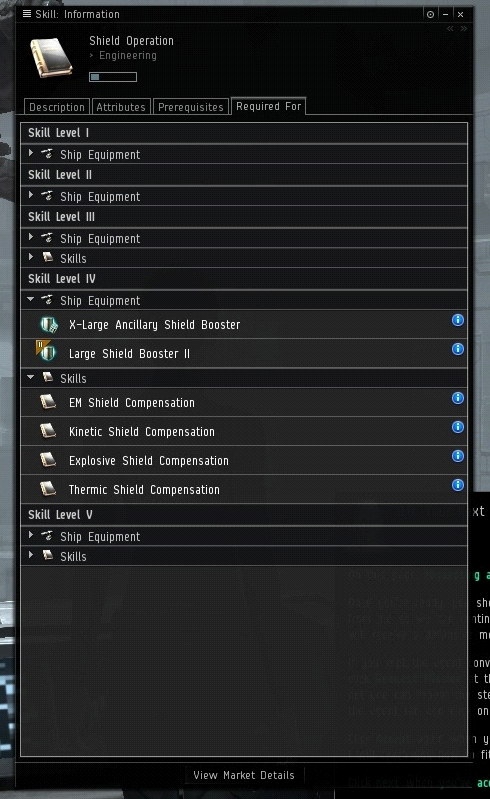Expand Ship Equipment under Skill Level II

tap(31, 195)
